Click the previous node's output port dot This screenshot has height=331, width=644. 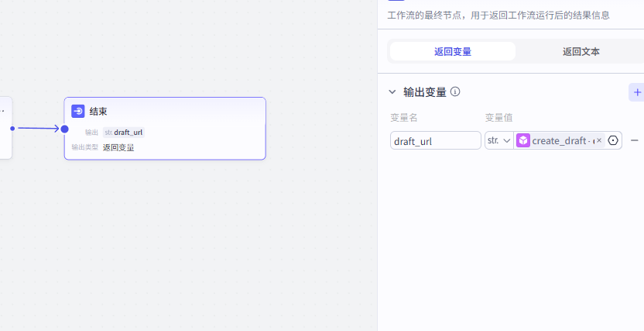point(12,128)
